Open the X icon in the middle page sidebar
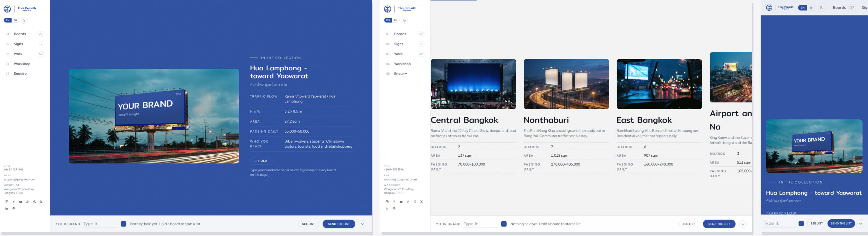This screenshot has width=868, height=236. (421, 202)
